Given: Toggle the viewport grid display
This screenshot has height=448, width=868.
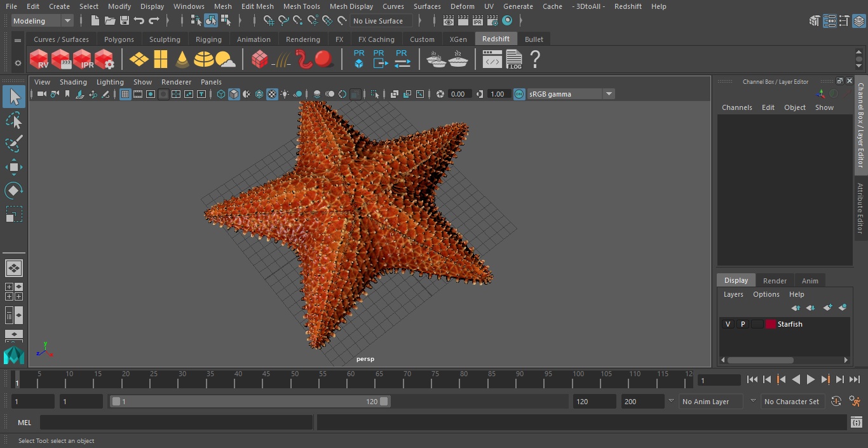Looking at the screenshot, I should point(125,94).
